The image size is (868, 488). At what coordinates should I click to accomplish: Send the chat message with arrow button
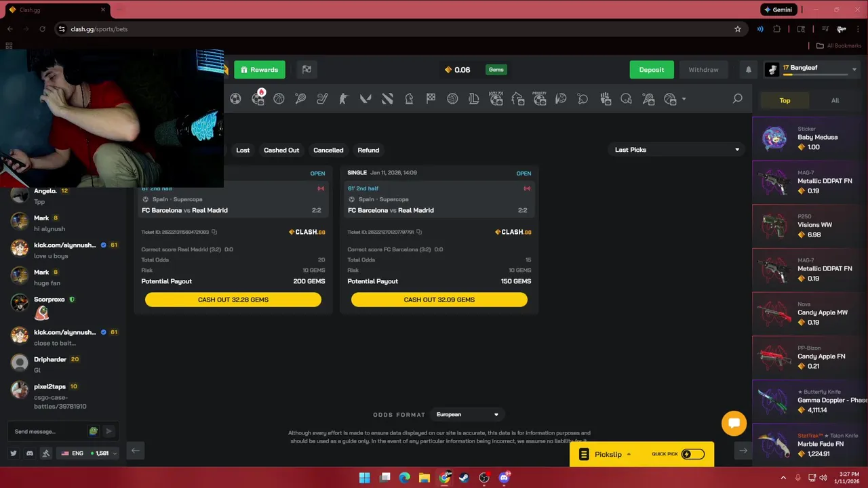coord(108,431)
